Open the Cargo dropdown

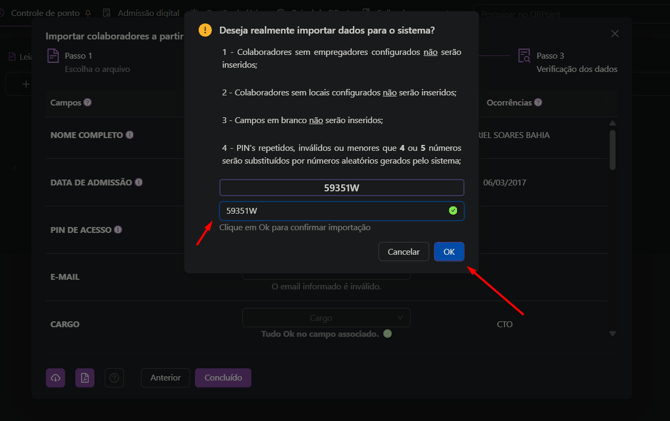[x=326, y=318]
